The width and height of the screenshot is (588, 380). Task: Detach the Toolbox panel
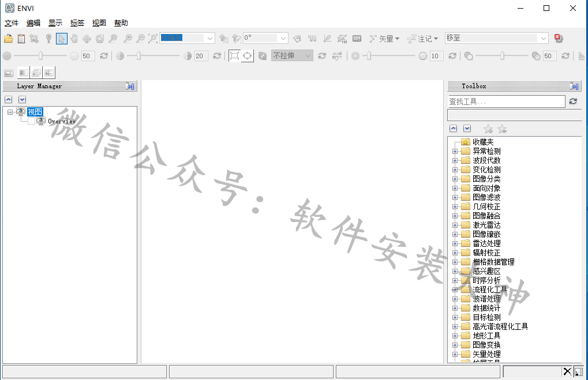coord(574,86)
